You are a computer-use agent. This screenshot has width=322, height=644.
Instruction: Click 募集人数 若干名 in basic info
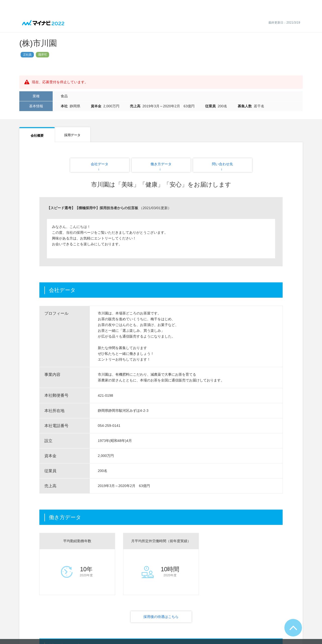click(251, 106)
